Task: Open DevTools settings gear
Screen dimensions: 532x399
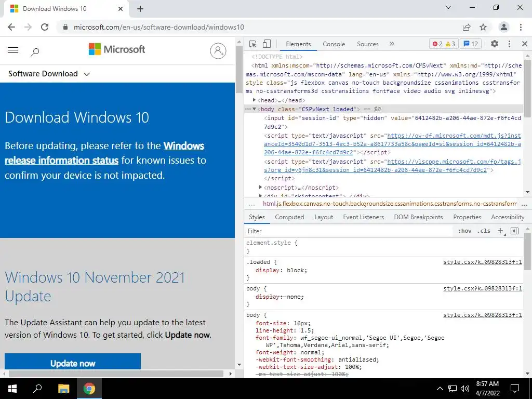Action: coord(495,44)
